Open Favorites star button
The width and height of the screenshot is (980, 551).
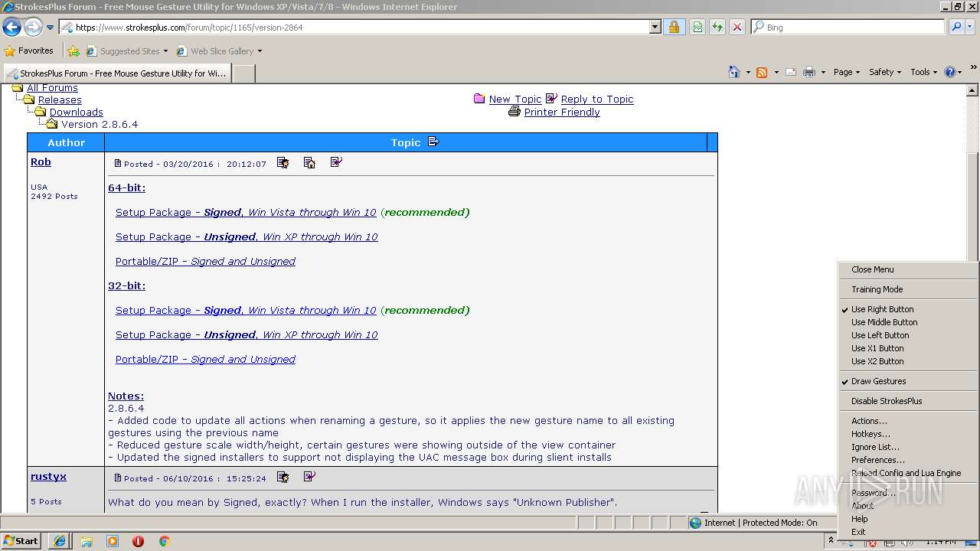click(29, 51)
